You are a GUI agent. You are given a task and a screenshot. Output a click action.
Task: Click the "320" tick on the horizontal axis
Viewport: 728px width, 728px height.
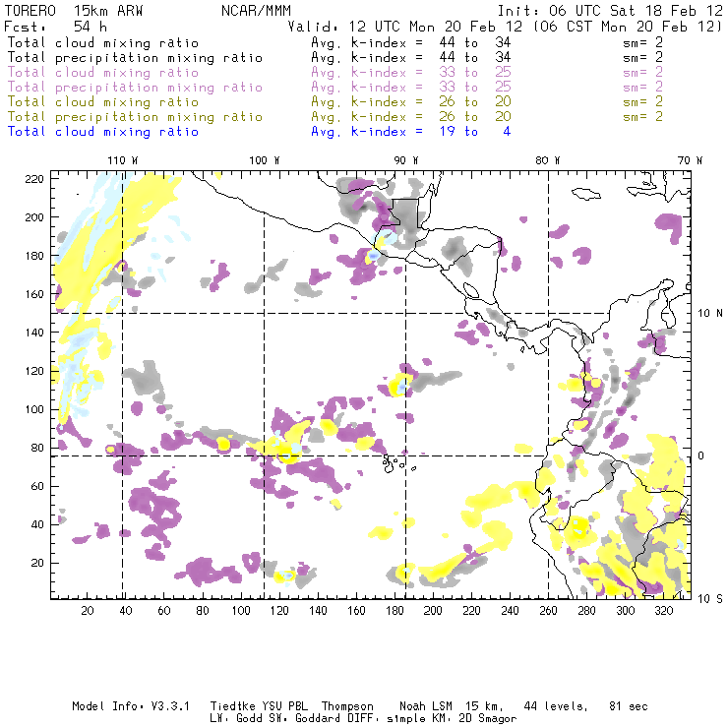coord(663,611)
